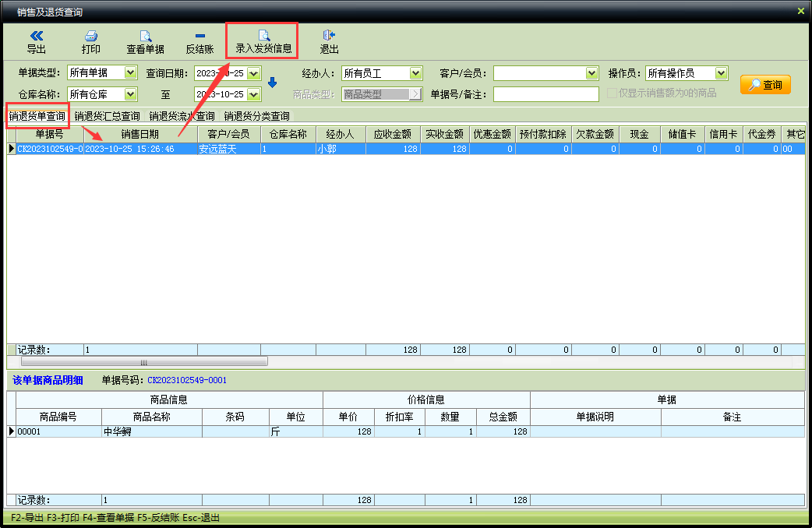
Task: Open the 仓库名称 dropdown list
Action: (x=131, y=94)
